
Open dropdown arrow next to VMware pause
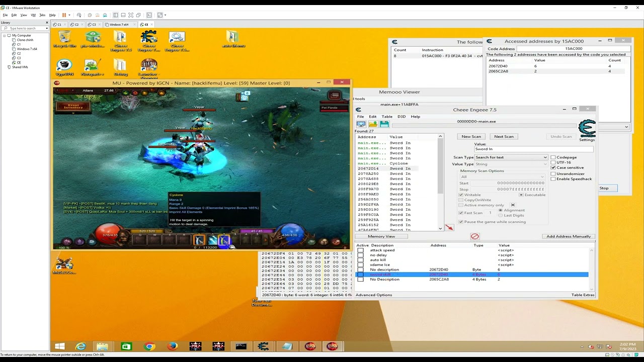click(69, 15)
